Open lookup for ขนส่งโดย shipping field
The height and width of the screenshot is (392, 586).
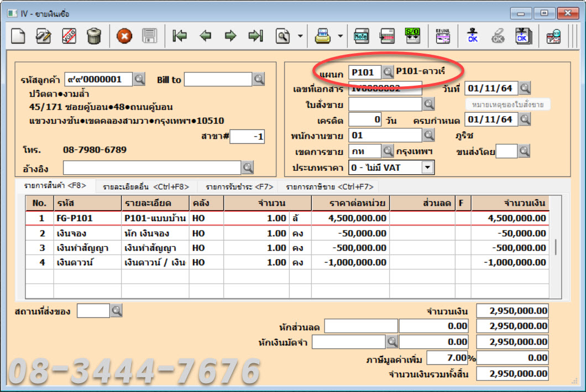tap(524, 151)
